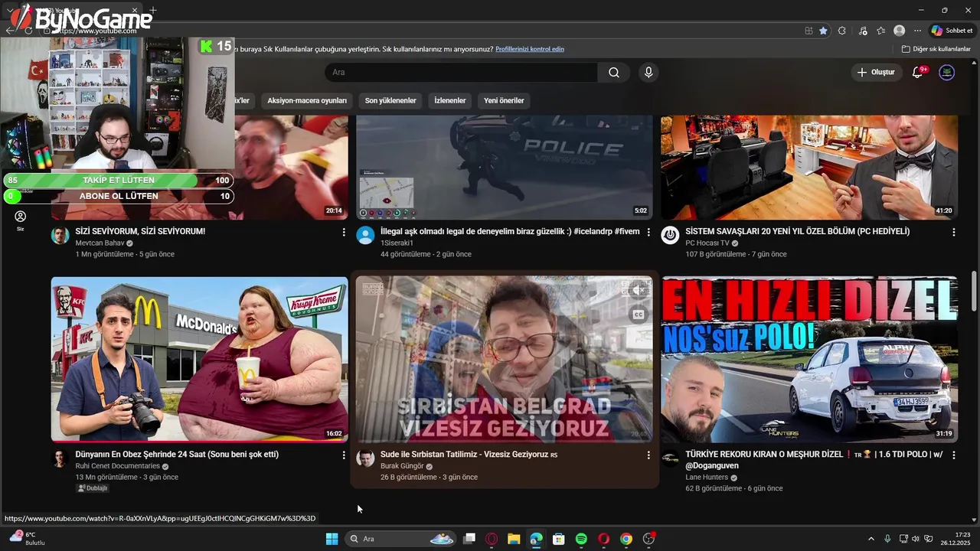
Task: Select the Aksiyon-macera oyunları filter chip
Action: point(307,101)
